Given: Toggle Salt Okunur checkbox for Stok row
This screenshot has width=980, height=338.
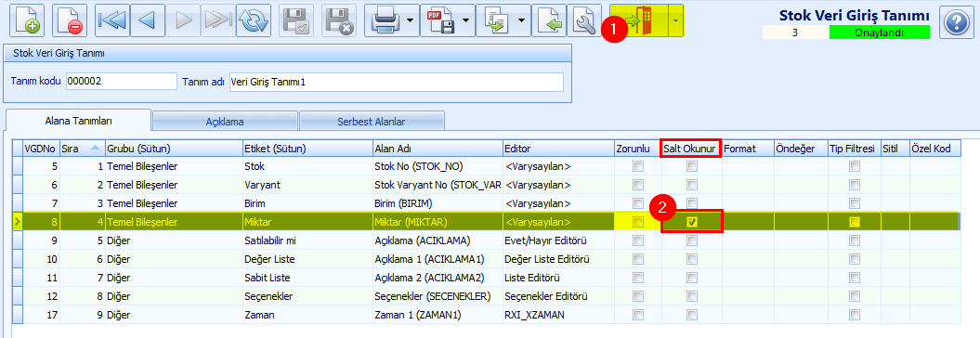Looking at the screenshot, I should click(691, 166).
